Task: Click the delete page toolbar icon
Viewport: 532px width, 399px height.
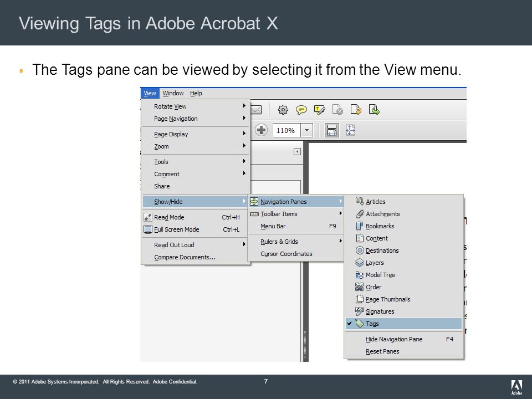Action: 337,110
